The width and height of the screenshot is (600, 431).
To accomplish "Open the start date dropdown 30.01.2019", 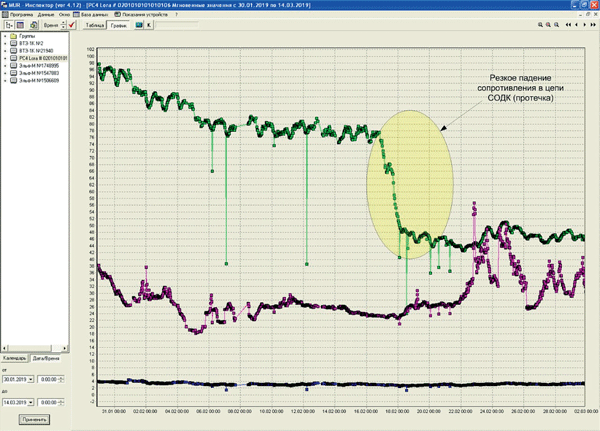I will click(x=31, y=379).
